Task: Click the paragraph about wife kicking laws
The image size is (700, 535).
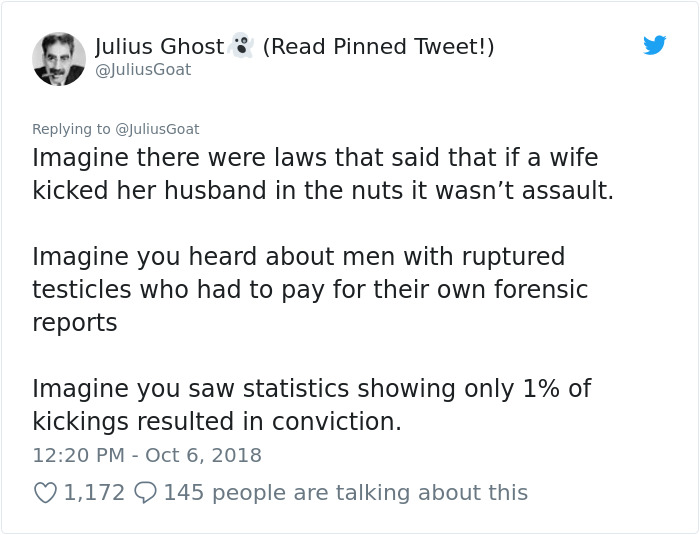Action: pyautogui.click(x=322, y=174)
